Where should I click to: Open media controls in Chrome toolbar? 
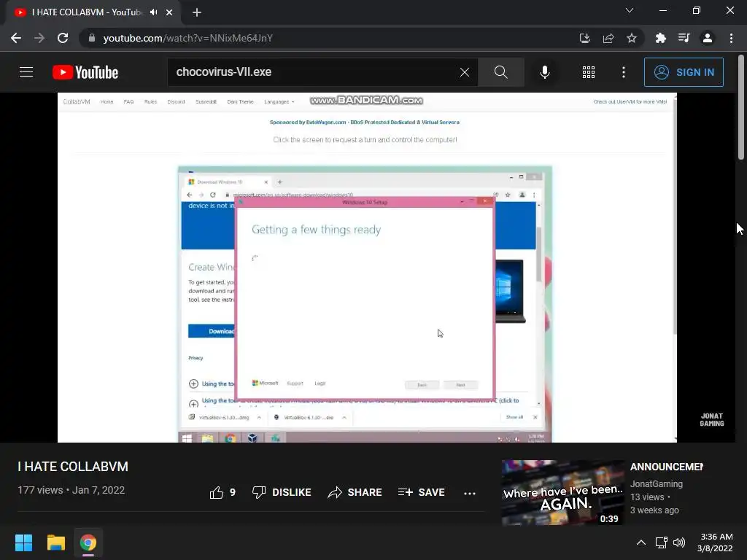coord(684,38)
